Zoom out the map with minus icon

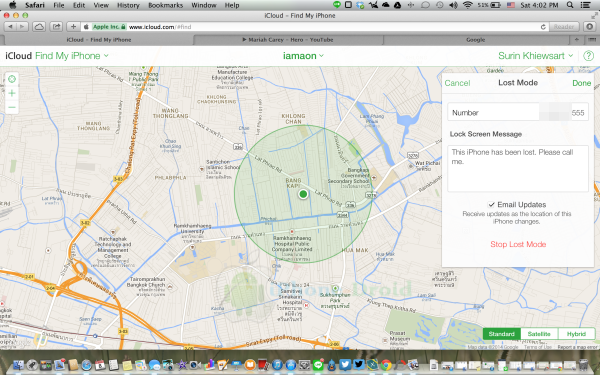12,108
